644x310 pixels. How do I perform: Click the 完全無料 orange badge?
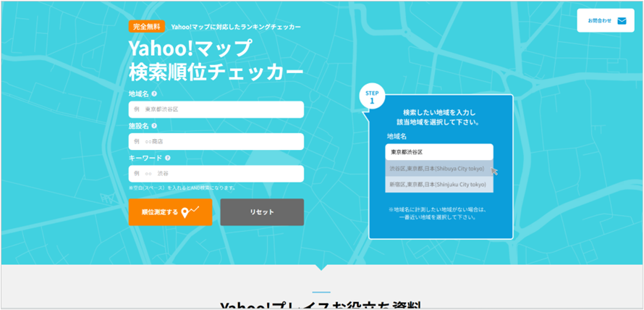147,27
